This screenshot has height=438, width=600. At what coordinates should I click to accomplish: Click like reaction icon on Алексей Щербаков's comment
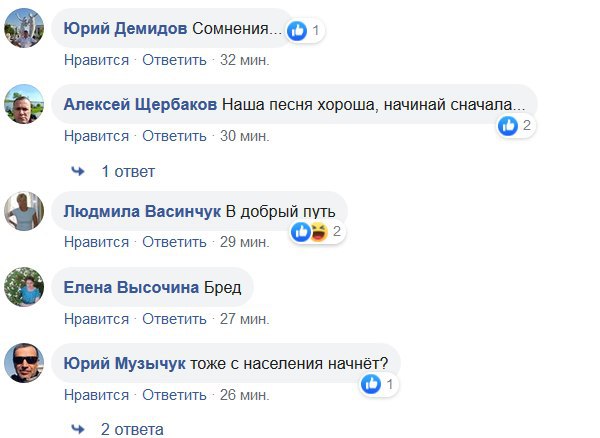(509, 126)
